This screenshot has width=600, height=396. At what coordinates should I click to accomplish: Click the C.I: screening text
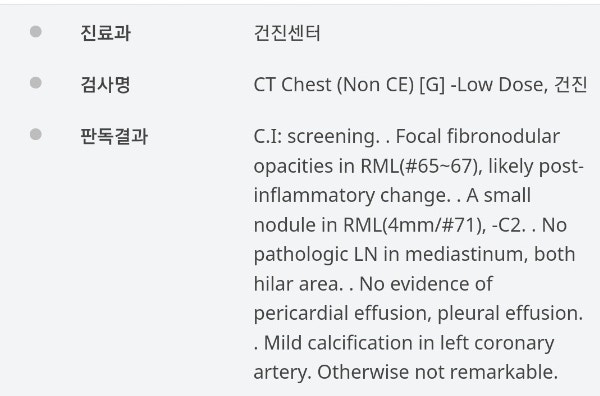click(316, 137)
